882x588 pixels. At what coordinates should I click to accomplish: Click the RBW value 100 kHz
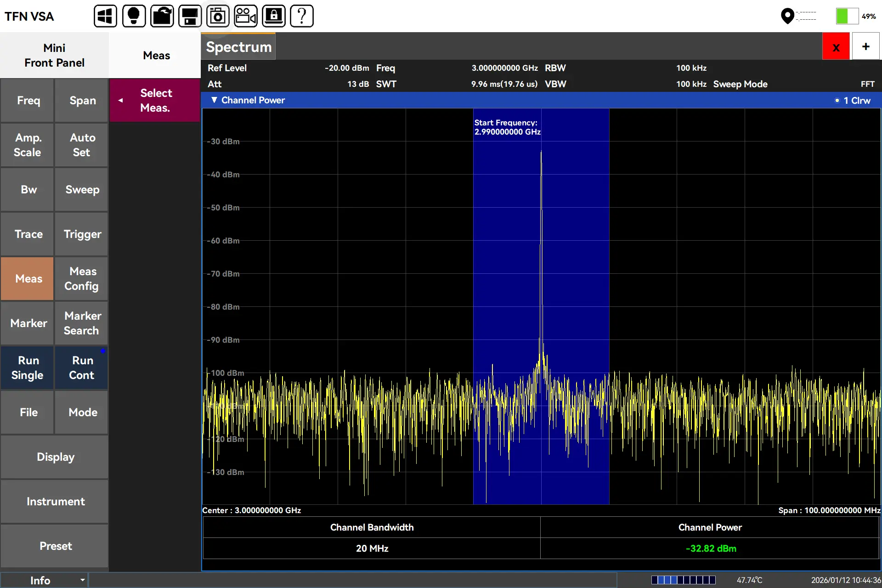(x=691, y=68)
